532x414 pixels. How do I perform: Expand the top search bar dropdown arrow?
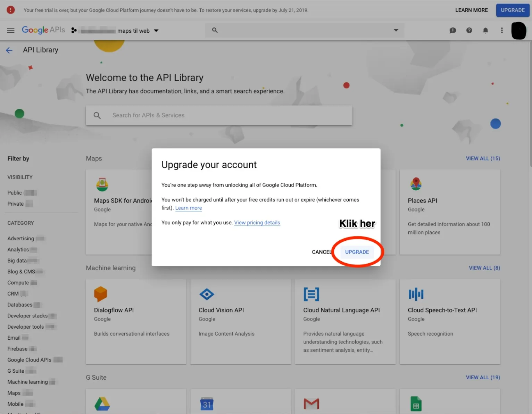pyautogui.click(x=396, y=30)
